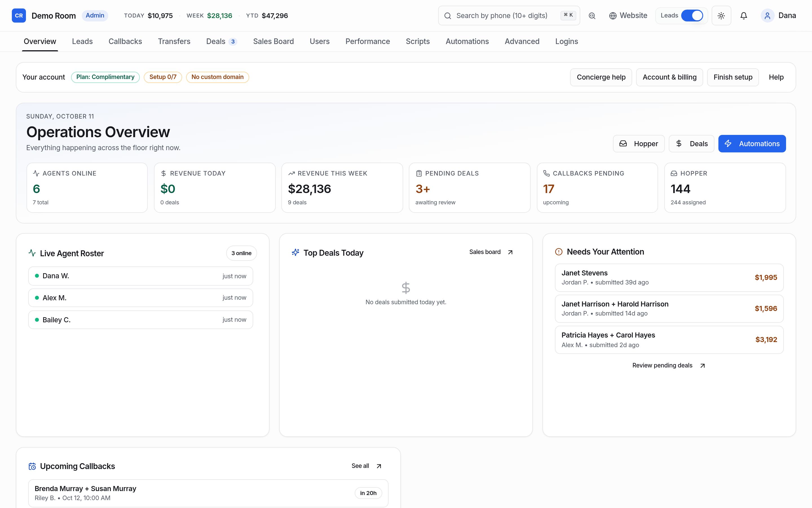The height and width of the screenshot is (508, 812).
Task: Click the Needs Your Attention alert icon
Action: [559, 252]
